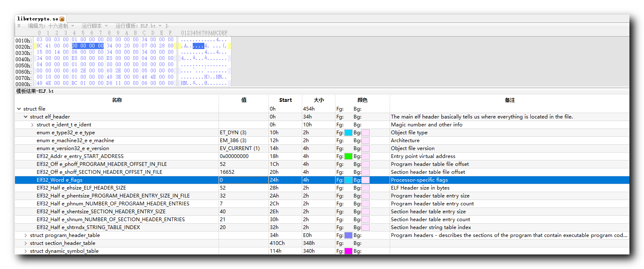Click the 0070h address in hex view
This screenshot has width=644, height=269.
(x=23, y=78)
